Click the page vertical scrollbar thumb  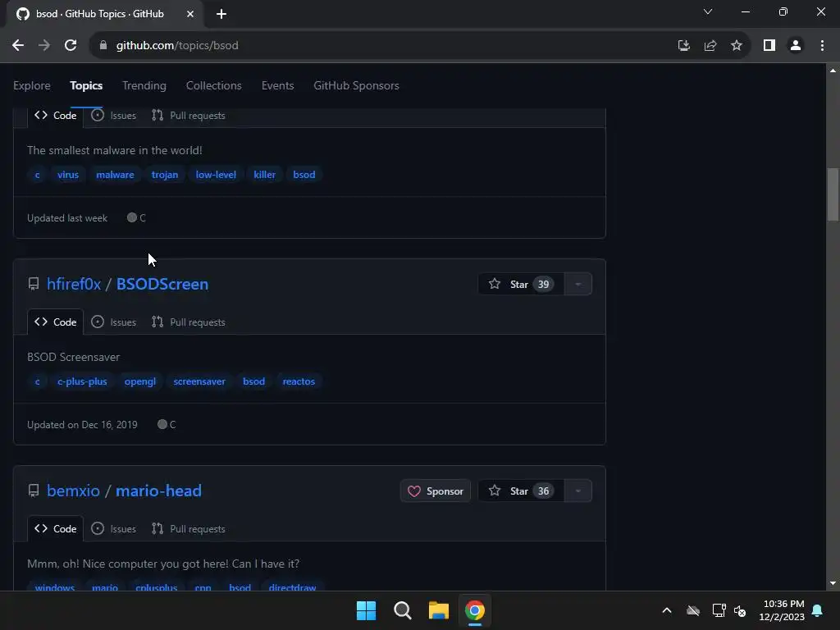tap(833, 194)
